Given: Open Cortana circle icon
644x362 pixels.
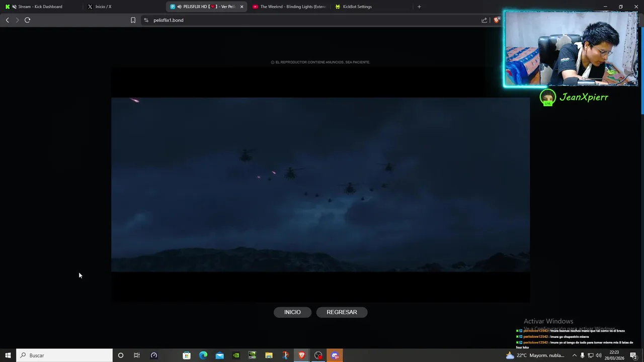Looking at the screenshot, I should (x=120, y=355).
